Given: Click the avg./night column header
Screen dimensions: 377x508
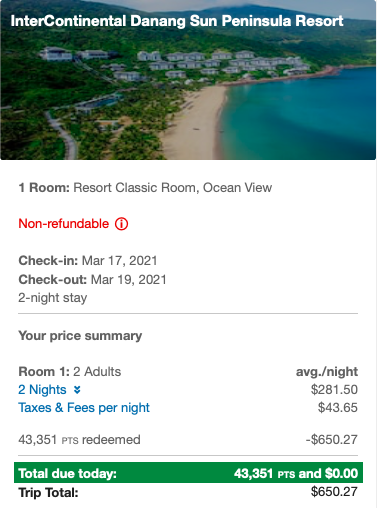Looking at the screenshot, I should point(327,372).
